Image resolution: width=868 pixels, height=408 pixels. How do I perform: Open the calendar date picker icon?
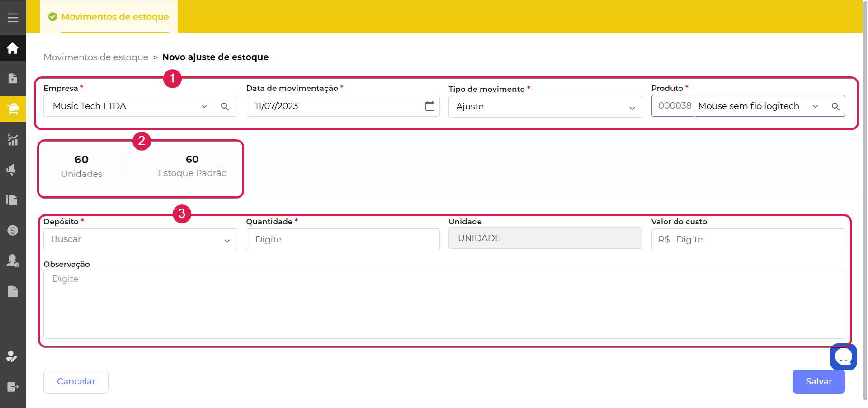click(x=429, y=106)
